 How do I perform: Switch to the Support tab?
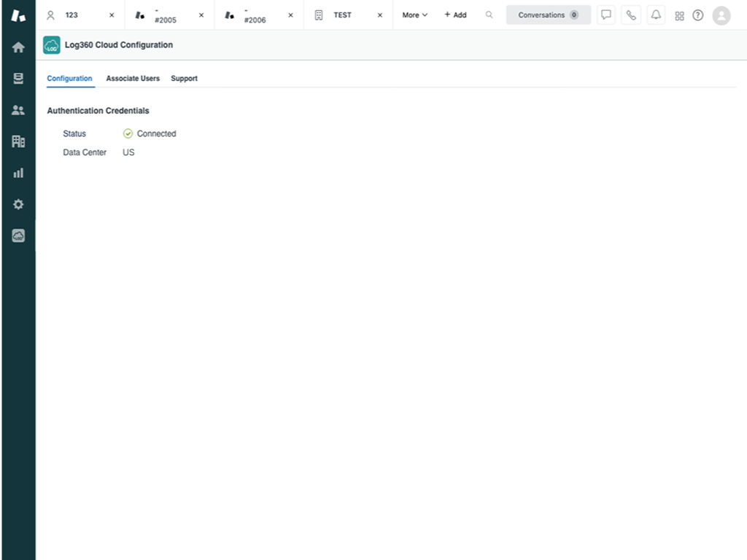[184, 78]
